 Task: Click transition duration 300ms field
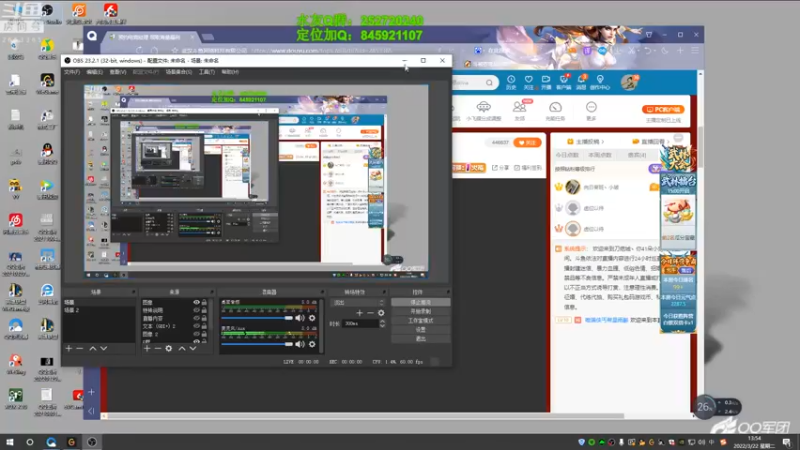coord(361,323)
